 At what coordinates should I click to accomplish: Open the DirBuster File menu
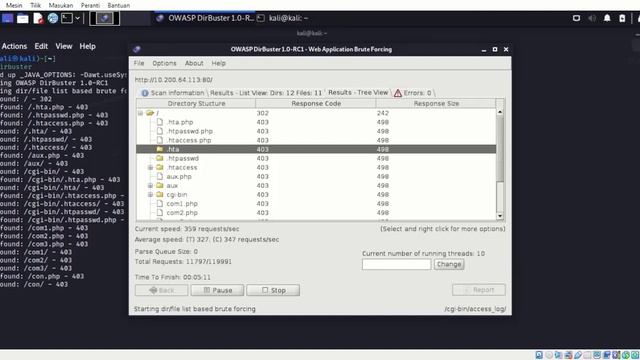tap(139, 63)
